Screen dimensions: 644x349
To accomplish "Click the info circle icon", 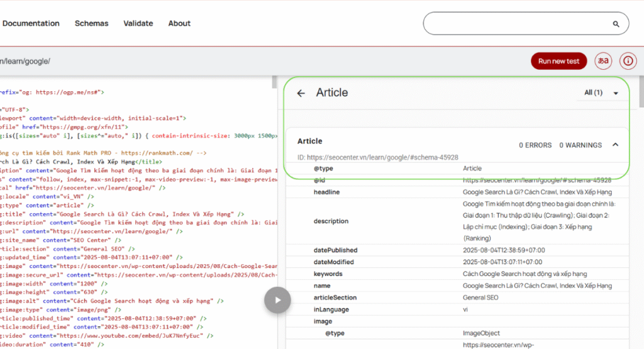I will point(628,61).
